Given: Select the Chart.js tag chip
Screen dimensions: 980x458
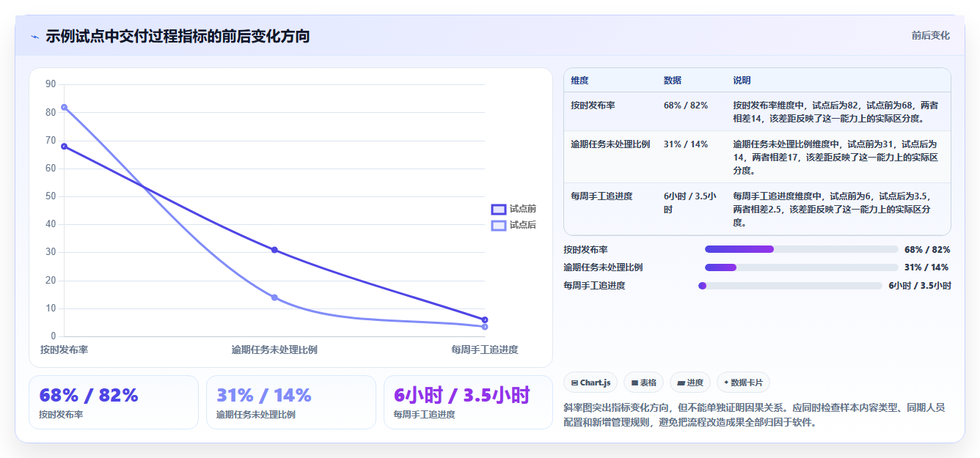Looking at the screenshot, I should point(590,383).
